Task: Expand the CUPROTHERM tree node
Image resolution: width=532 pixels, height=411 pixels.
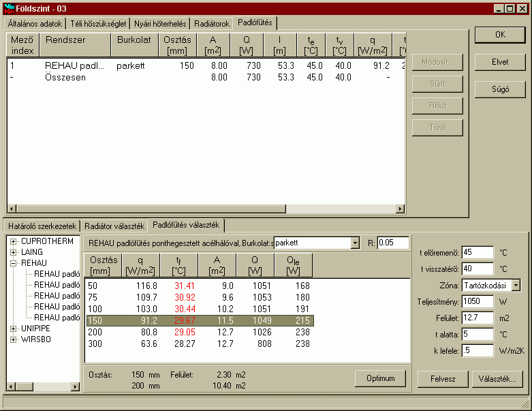Action: pyautogui.click(x=13, y=242)
